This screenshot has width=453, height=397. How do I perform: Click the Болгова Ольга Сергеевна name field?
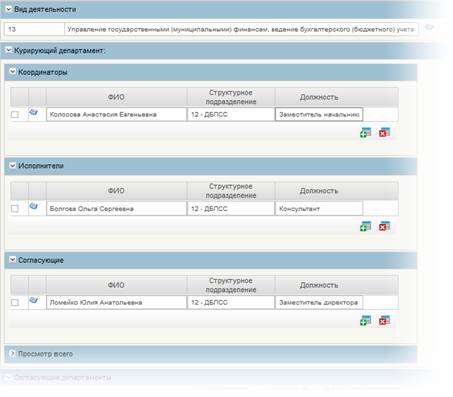click(116, 209)
